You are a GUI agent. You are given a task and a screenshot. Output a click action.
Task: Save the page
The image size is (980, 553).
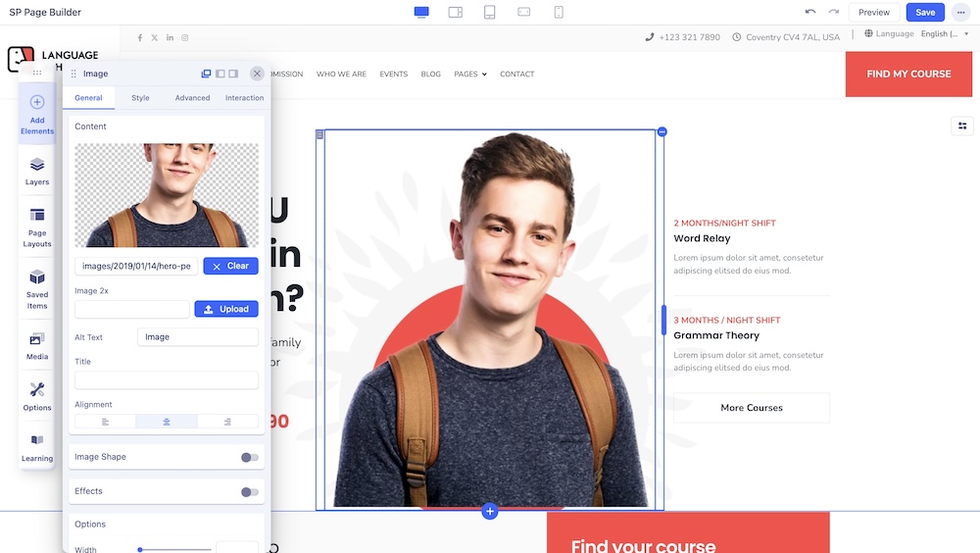point(925,12)
